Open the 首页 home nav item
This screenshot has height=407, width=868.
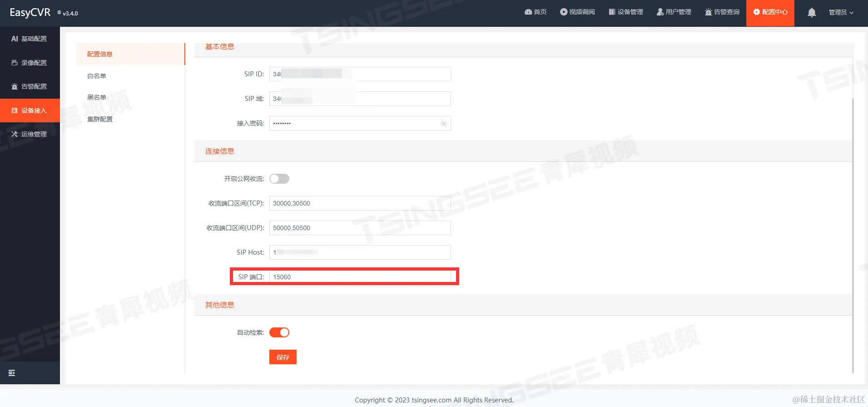536,12
